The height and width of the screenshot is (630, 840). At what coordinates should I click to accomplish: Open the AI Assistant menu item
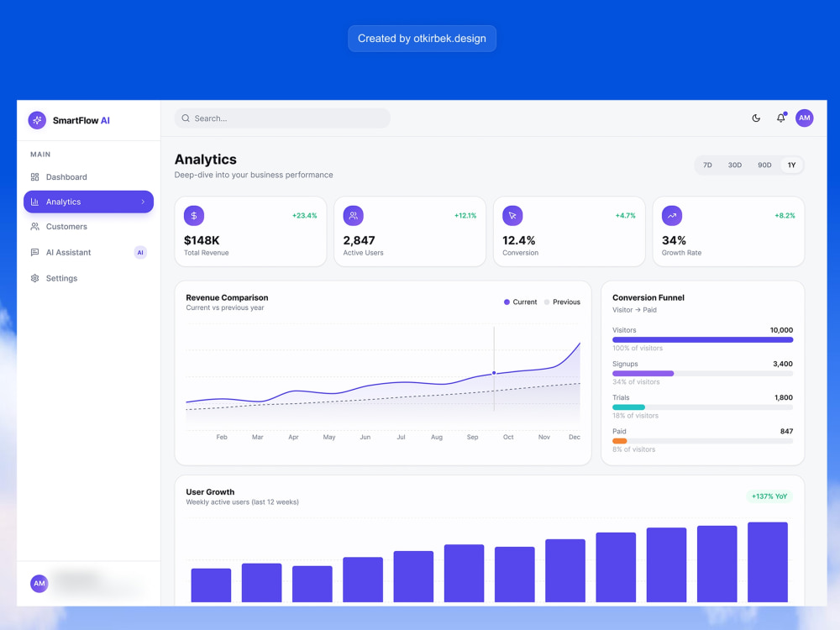[x=88, y=252]
